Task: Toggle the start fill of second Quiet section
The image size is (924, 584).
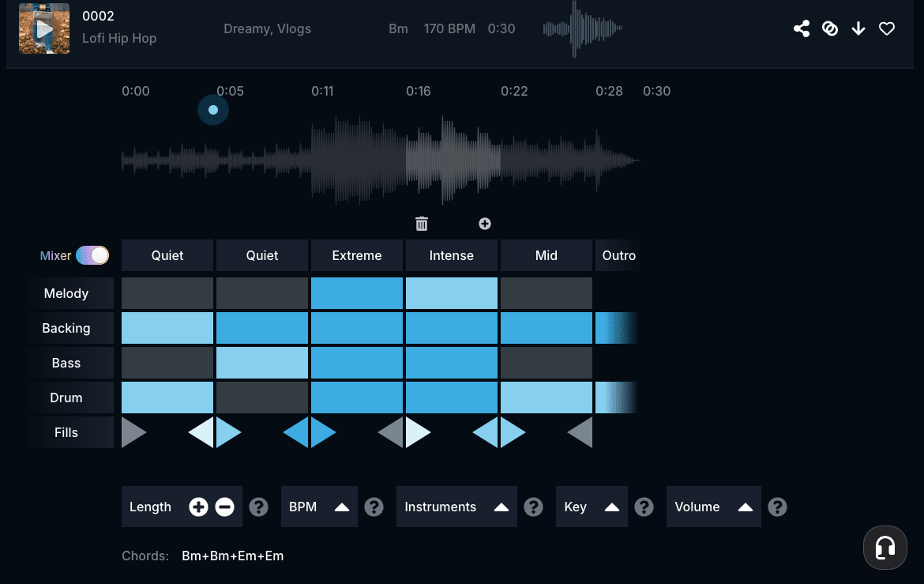Action: tap(228, 432)
